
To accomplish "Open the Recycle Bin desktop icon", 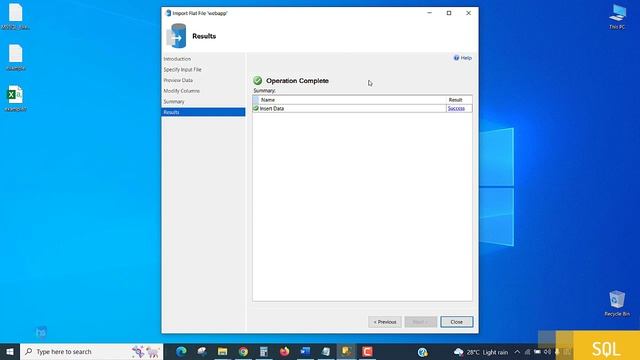I will [x=617, y=303].
